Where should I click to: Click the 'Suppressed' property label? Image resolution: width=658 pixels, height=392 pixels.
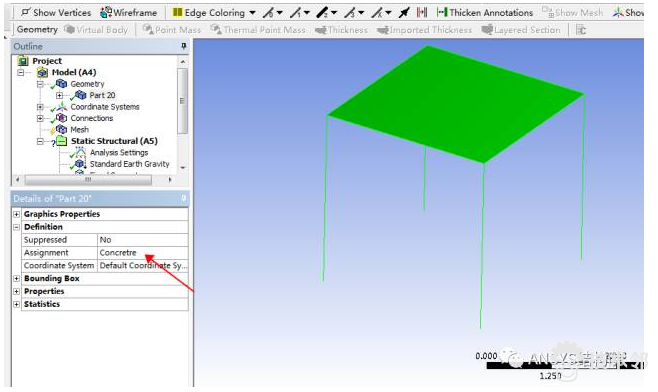(x=45, y=240)
